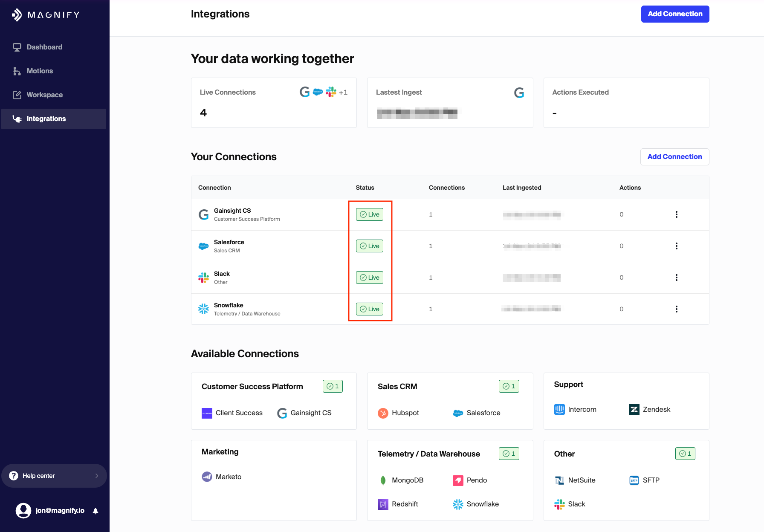
Task: Click the notification bell icon
Action: point(95,511)
